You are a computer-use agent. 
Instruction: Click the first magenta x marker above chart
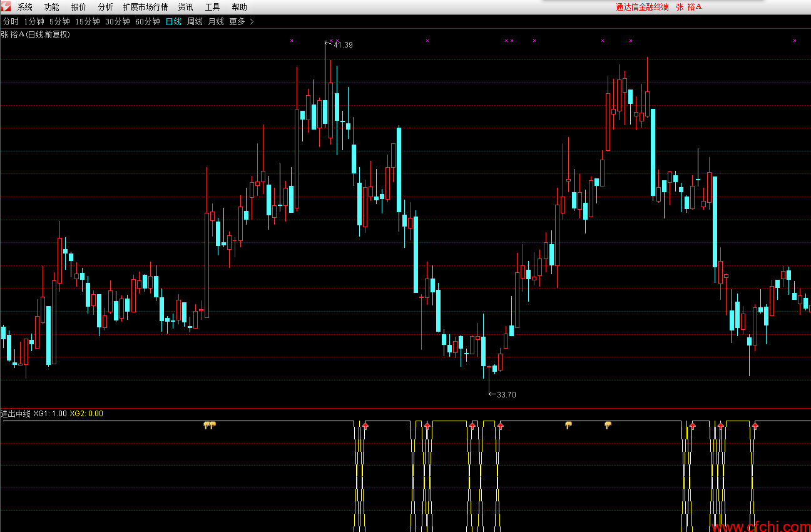click(292, 41)
